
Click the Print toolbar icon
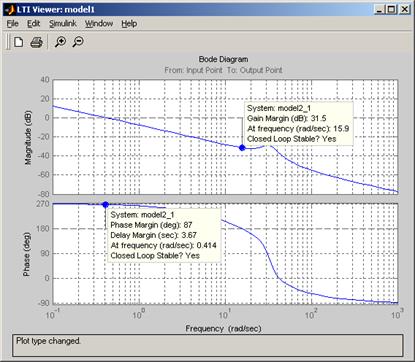pyautogui.click(x=36, y=42)
